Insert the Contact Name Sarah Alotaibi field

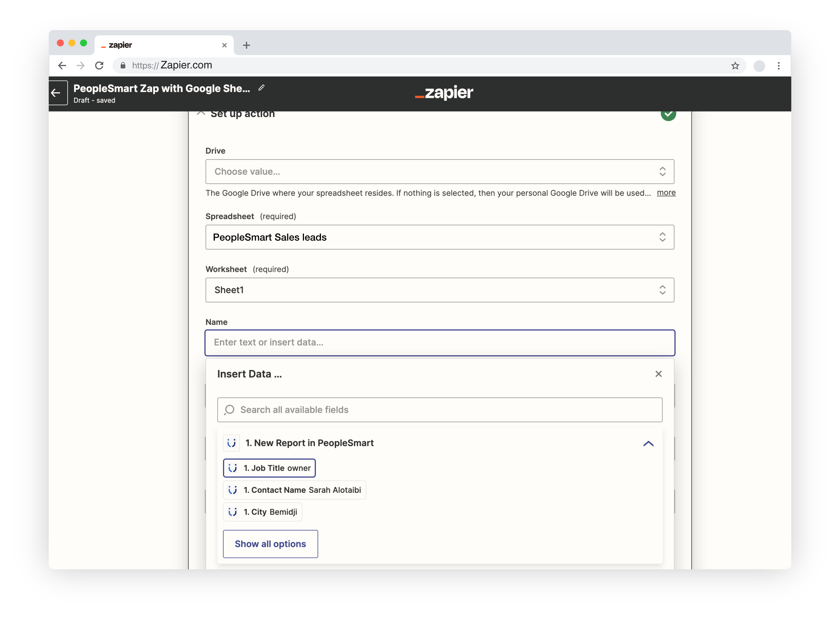(294, 490)
